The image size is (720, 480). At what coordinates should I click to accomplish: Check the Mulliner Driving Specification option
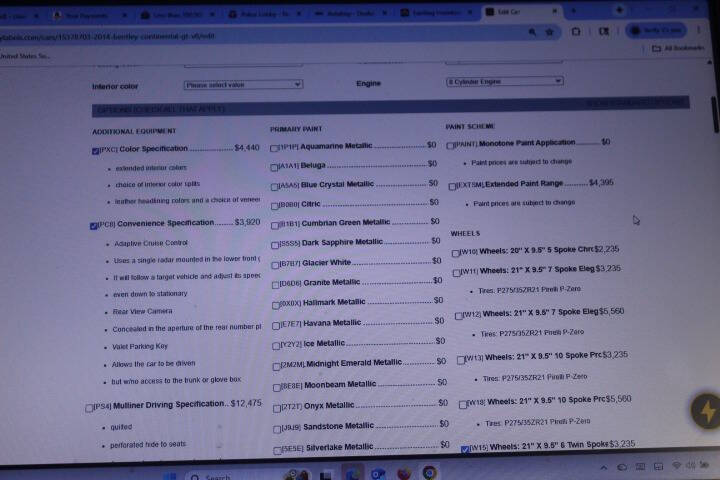coord(90,407)
